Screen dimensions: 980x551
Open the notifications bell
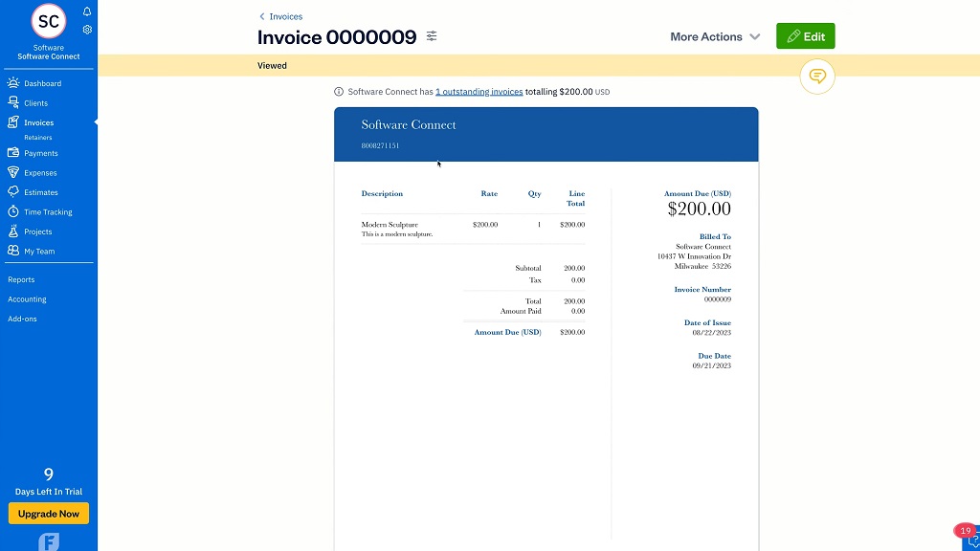pos(87,11)
